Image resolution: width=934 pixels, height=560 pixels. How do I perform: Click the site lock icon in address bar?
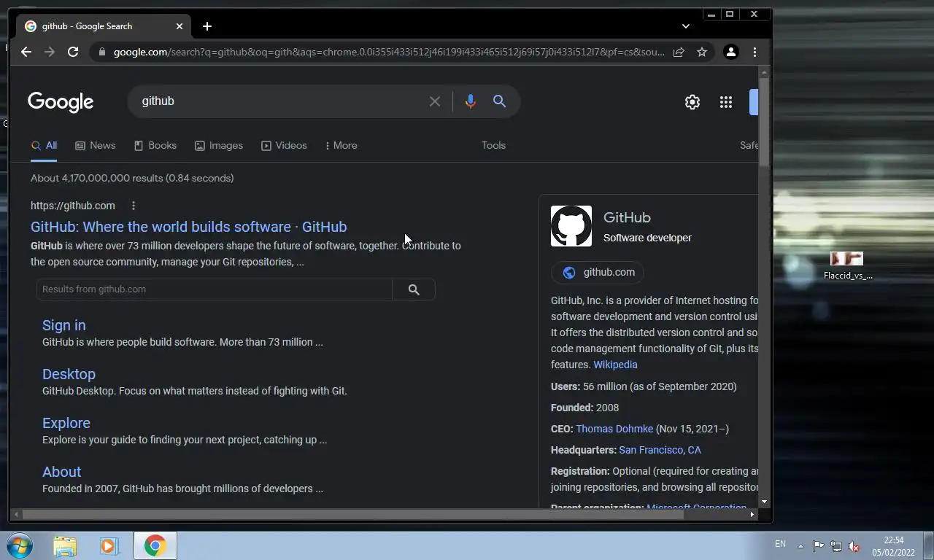pyautogui.click(x=101, y=52)
